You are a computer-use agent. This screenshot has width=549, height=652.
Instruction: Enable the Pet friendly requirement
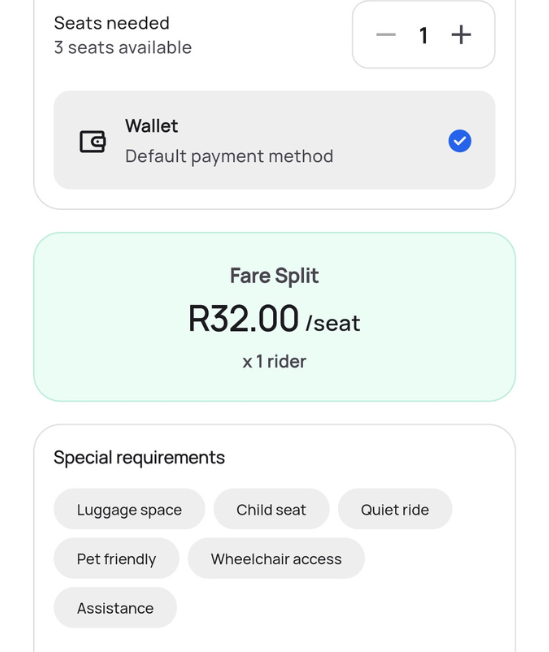click(x=116, y=558)
